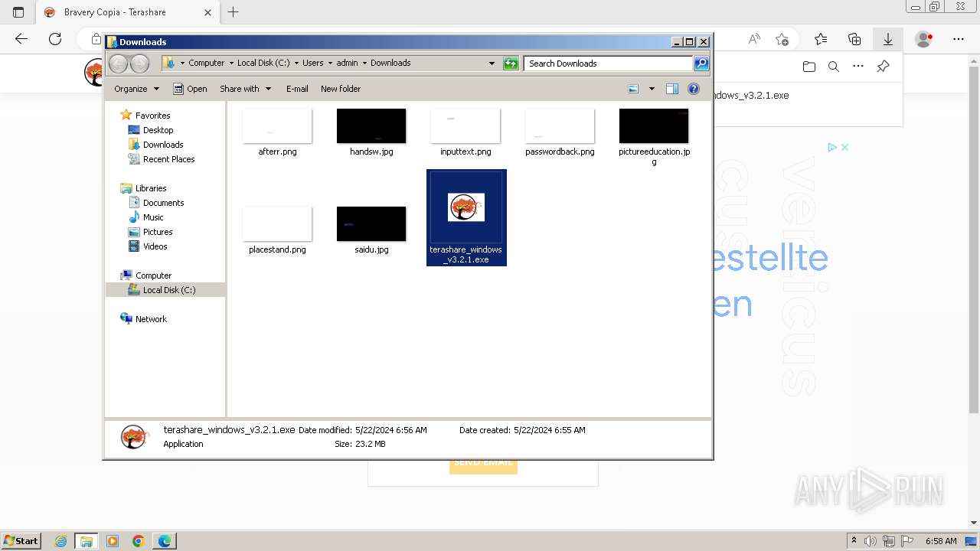This screenshot has height=551, width=980.
Task: Open the Edge Collections icon
Action: coord(854,39)
